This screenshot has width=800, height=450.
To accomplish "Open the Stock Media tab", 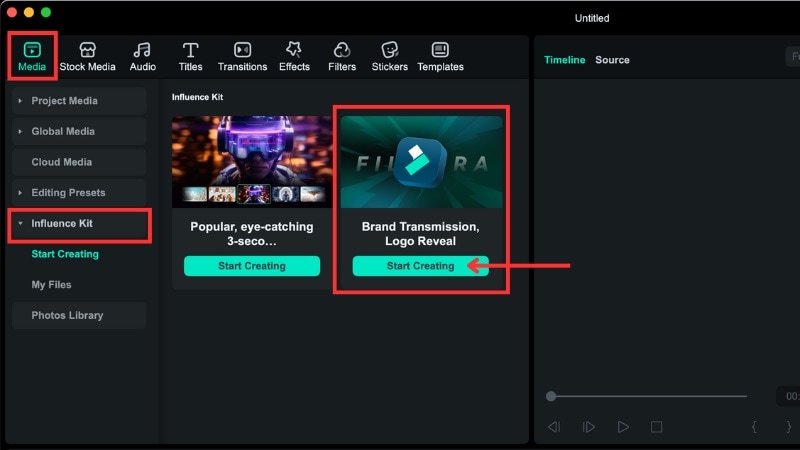I will pos(87,56).
